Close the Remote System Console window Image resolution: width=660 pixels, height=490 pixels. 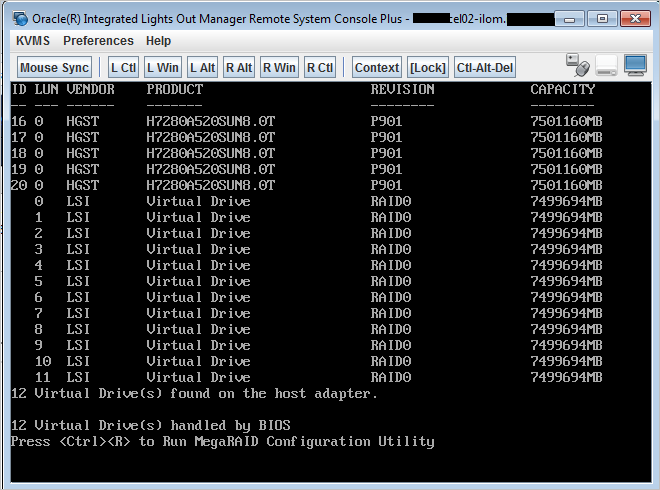(x=635, y=19)
